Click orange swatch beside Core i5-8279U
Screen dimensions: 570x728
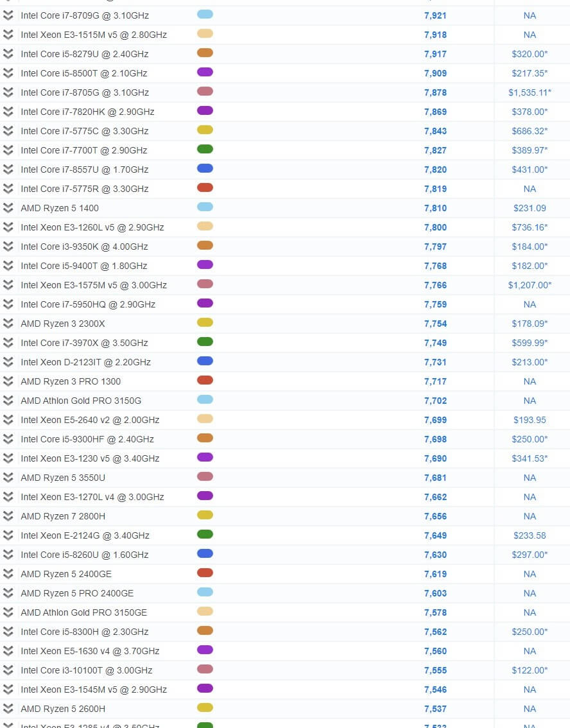click(x=205, y=53)
